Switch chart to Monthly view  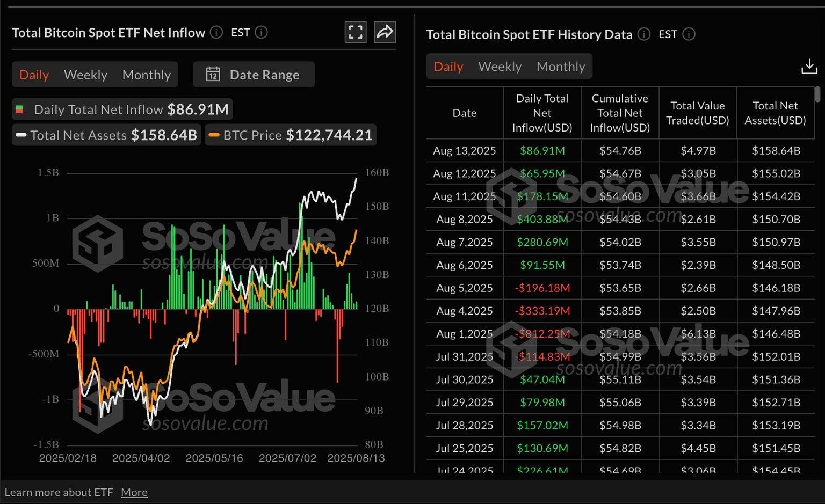(146, 75)
